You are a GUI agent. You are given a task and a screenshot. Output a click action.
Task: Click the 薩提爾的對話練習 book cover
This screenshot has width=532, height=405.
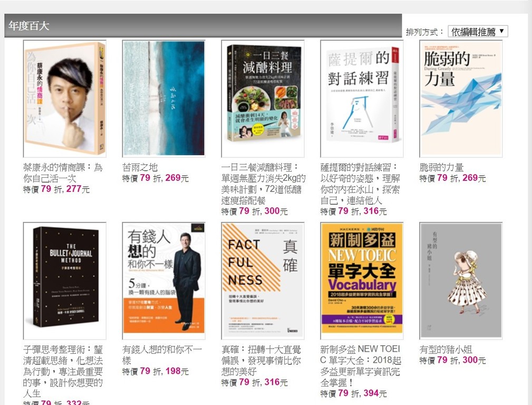[362, 99]
